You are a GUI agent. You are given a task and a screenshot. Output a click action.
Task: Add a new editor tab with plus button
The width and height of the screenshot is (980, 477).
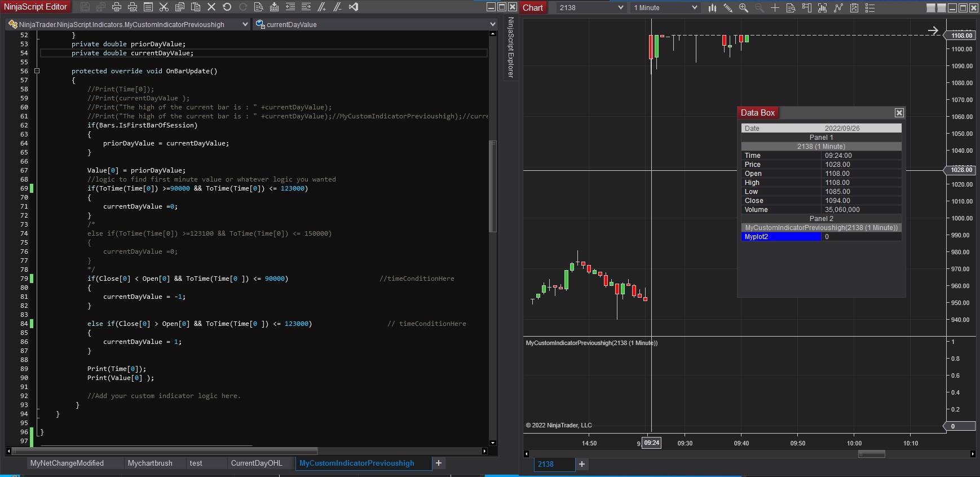[x=439, y=463]
